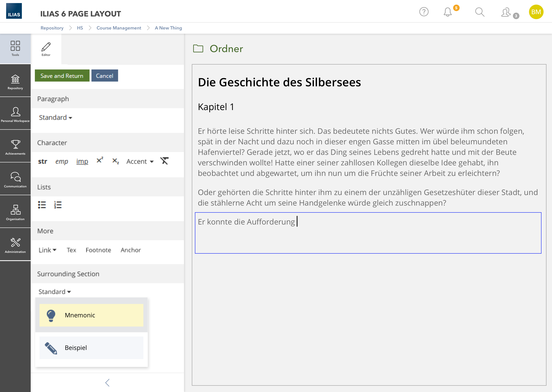Open Repository in the main sidebar
This screenshot has width=552, height=392.
point(15,82)
